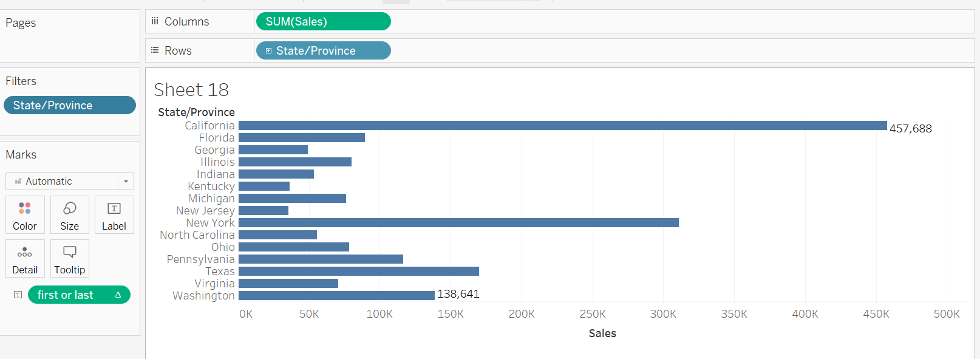Select the State/Province filter pill
The height and width of the screenshot is (359, 980).
tap(69, 105)
